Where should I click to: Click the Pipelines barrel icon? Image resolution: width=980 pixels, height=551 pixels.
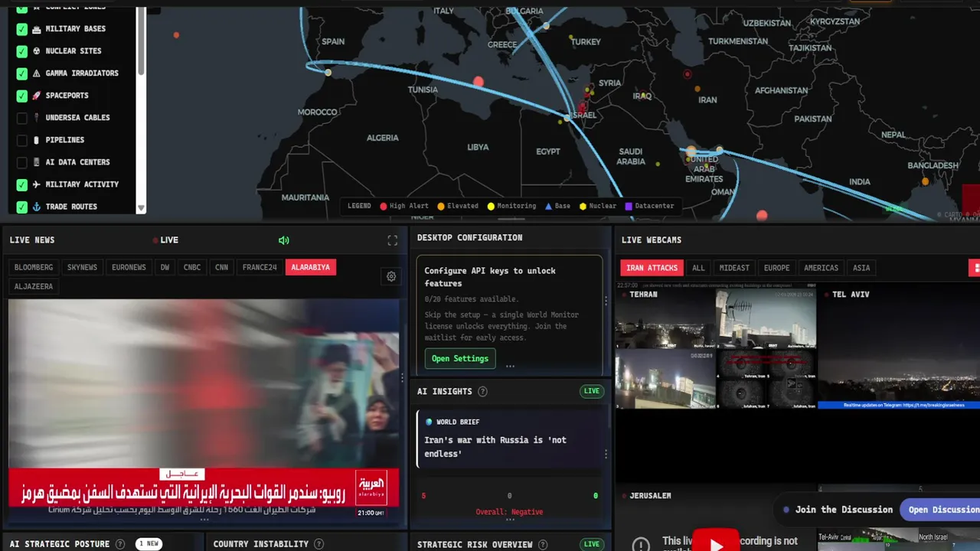click(36, 140)
